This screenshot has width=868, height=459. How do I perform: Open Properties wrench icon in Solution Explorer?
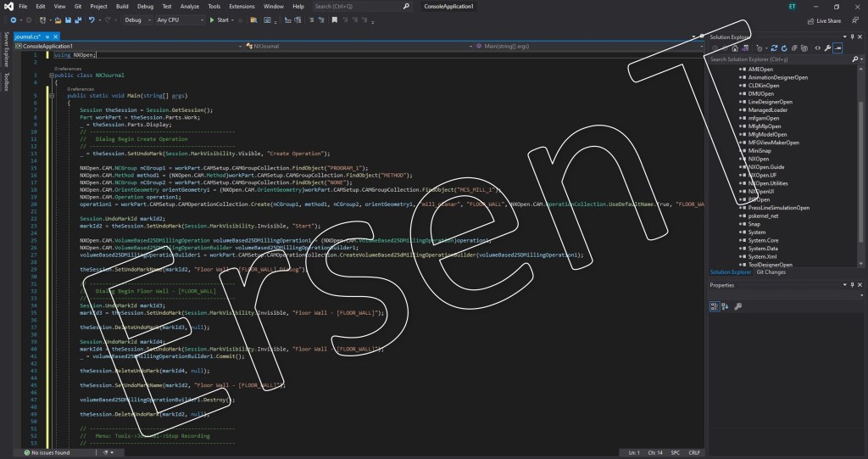(827, 48)
